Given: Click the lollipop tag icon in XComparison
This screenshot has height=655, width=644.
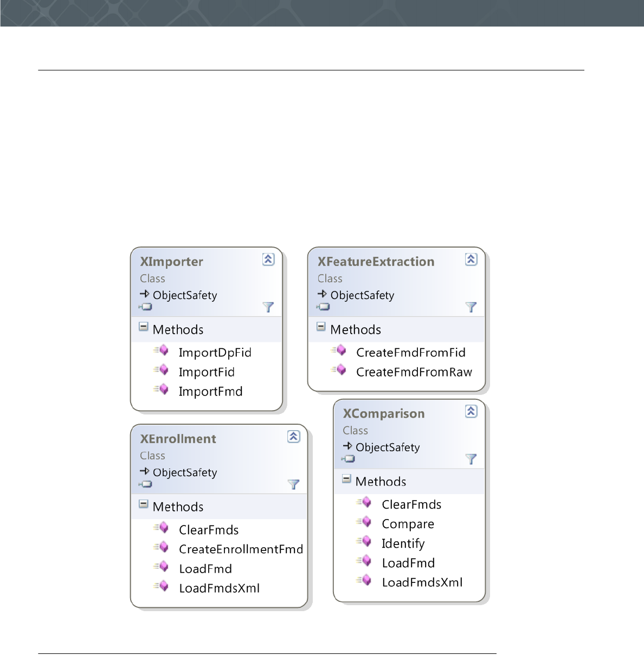Looking at the screenshot, I should point(348,459).
